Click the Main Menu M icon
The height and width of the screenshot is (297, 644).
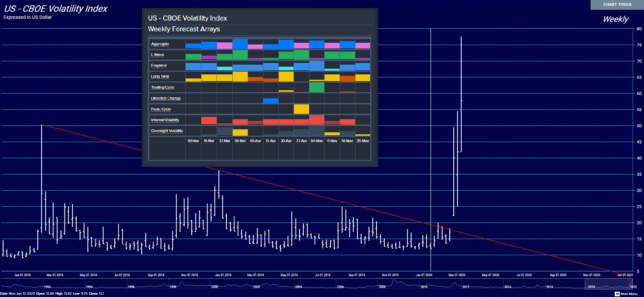click(x=617, y=294)
